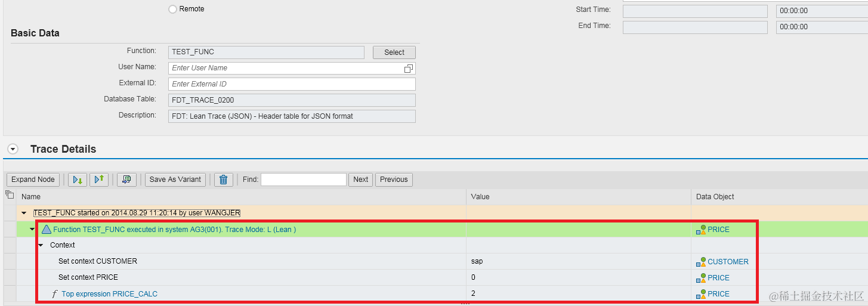Click data object icon in function executed row
Screen dimensions: 868x306
pos(701,230)
